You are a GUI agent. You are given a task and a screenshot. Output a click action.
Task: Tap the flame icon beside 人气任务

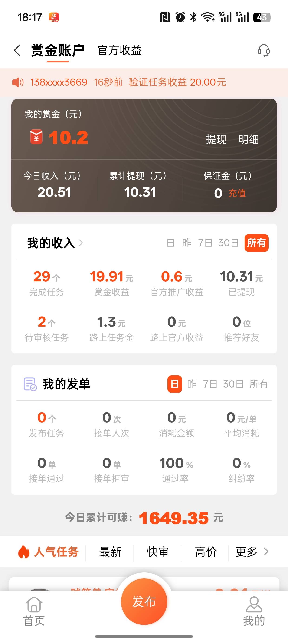pos(24,552)
